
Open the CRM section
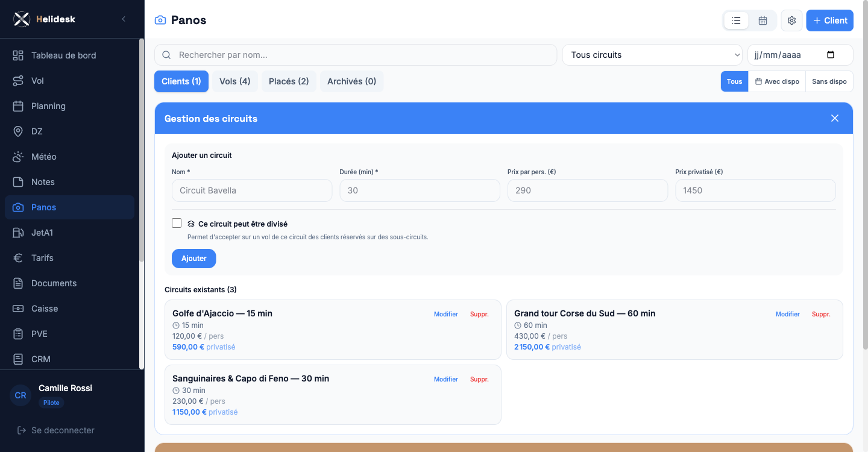point(69,359)
